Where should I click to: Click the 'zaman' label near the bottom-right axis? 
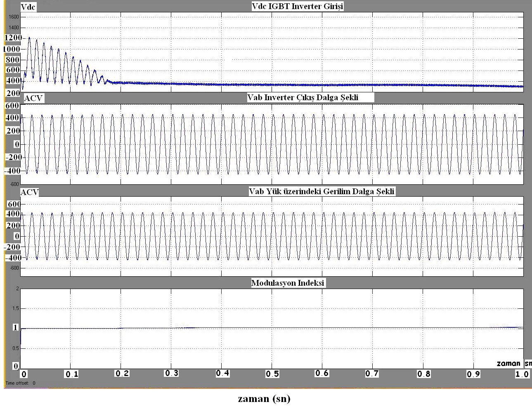(508, 363)
